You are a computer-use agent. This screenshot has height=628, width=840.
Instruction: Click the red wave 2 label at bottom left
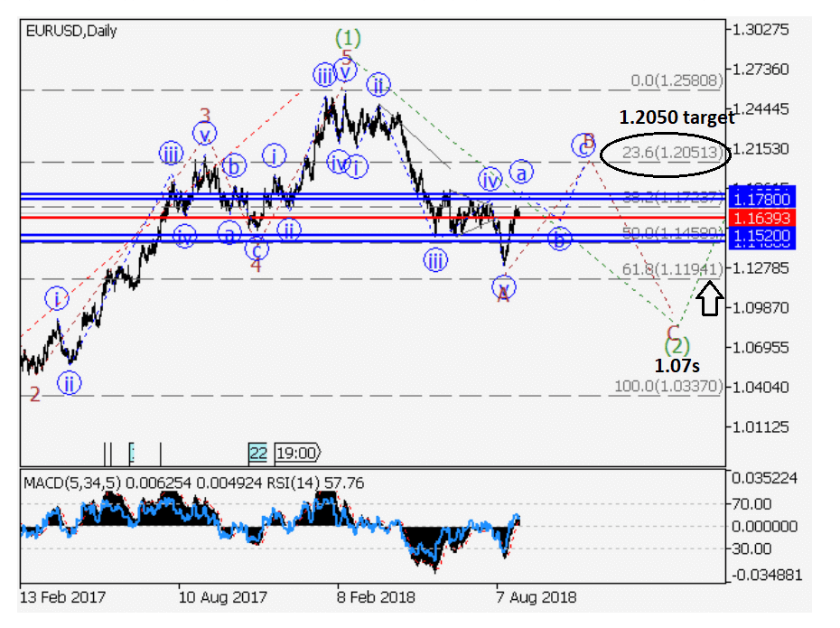[34, 394]
